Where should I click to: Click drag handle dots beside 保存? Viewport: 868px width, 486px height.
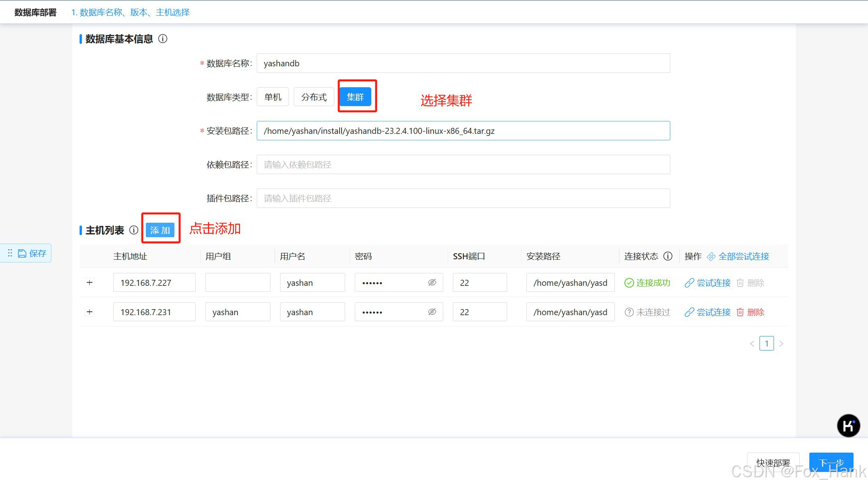(10, 253)
